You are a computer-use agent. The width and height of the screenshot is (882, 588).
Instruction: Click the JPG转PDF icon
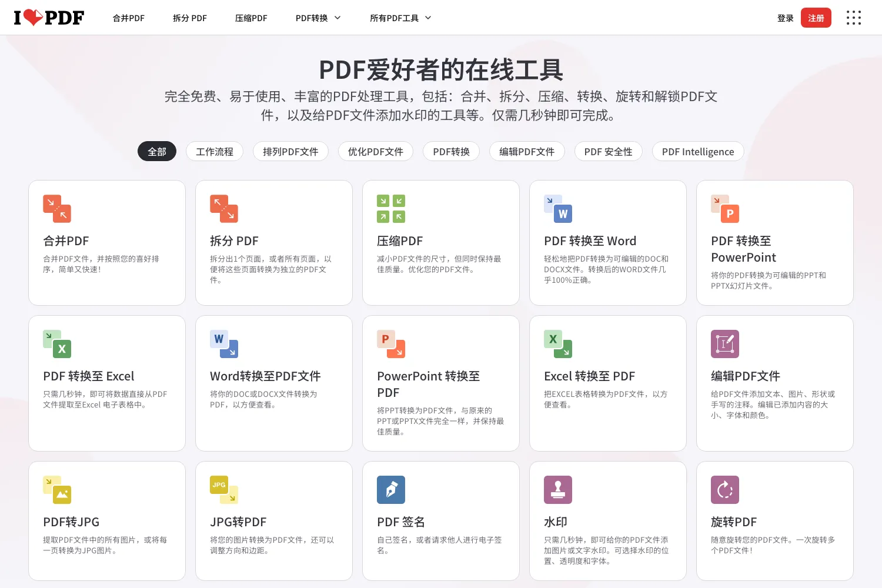tap(224, 490)
